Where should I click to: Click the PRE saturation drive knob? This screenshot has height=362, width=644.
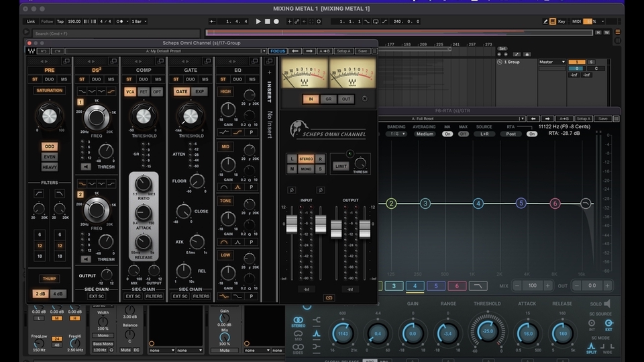[x=49, y=116]
